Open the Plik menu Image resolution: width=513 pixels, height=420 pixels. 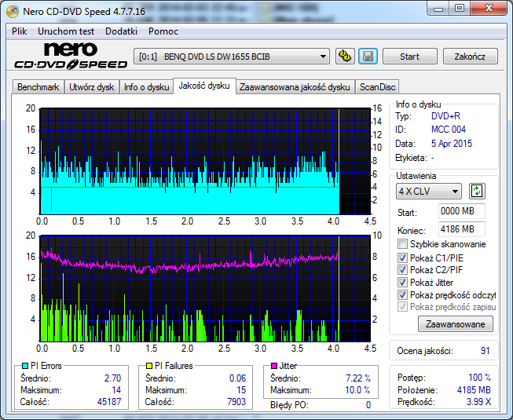click(x=20, y=31)
